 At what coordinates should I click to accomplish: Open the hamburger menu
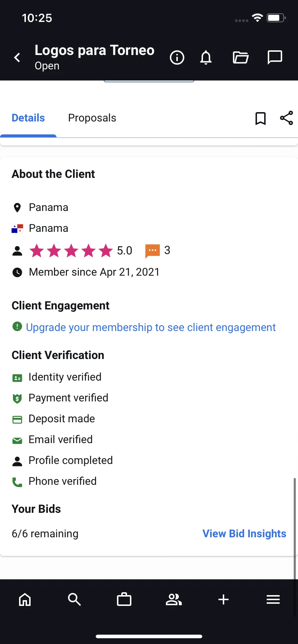click(x=273, y=599)
